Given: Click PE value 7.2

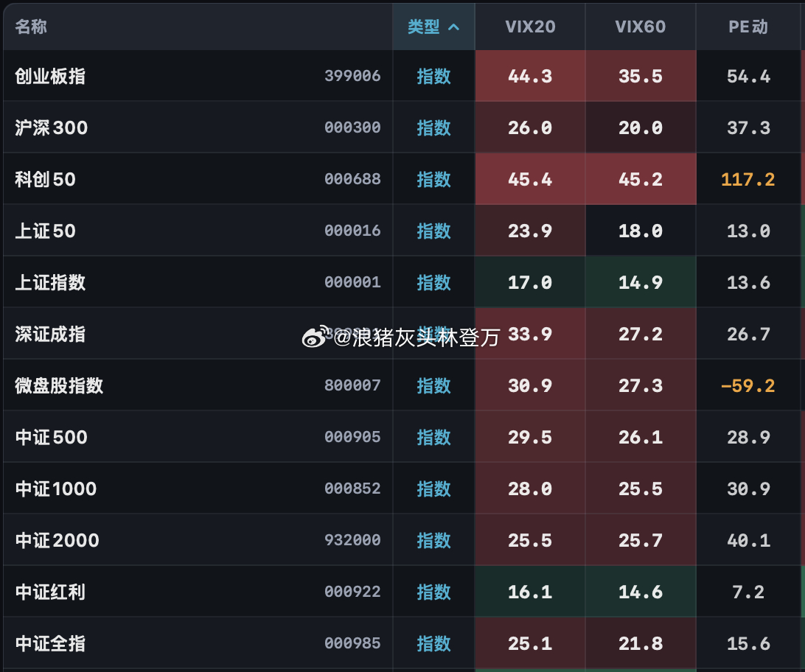Looking at the screenshot, I should click(x=748, y=592).
